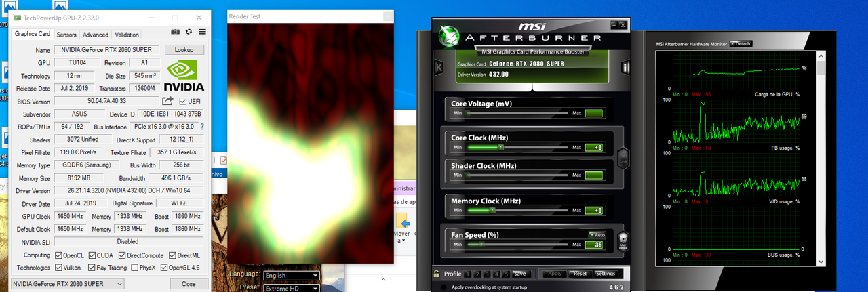Open the GPU selection dropdown in GPU-Z
This screenshot has height=292, width=868.
(69, 284)
